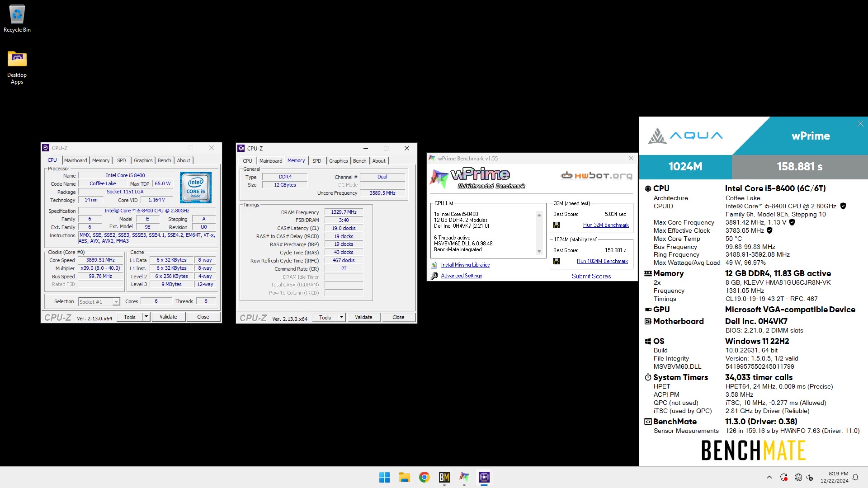
Task: Click CPU list scrollbar down arrow in wPrime
Action: [x=539, y=251]
